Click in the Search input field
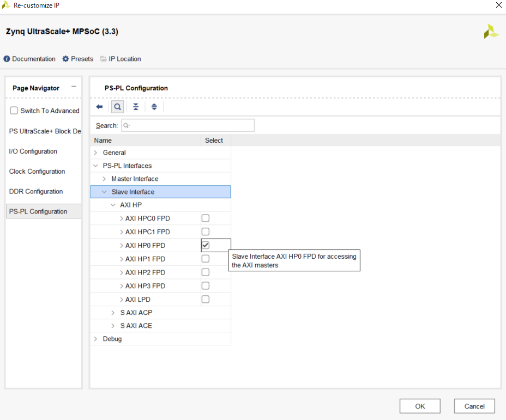The image size is (506, 420). 188,125
